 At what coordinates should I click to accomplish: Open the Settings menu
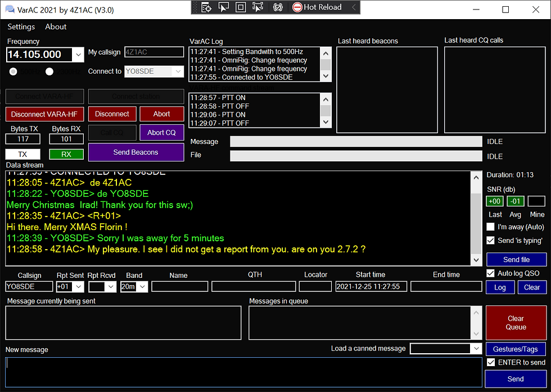(x=21, y=27)
